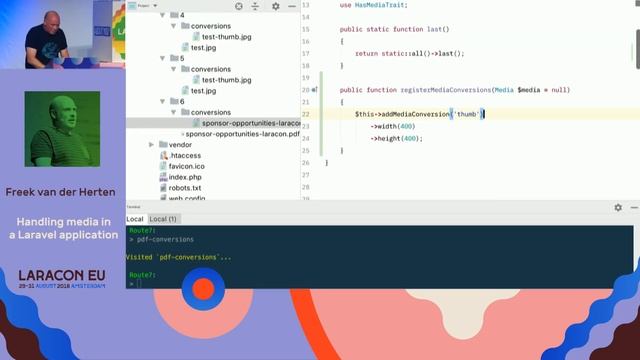The width and height of the screenshot is (640, 360).
Task: Collapse conversions folder under folder 6
Action: coord(173,112)
